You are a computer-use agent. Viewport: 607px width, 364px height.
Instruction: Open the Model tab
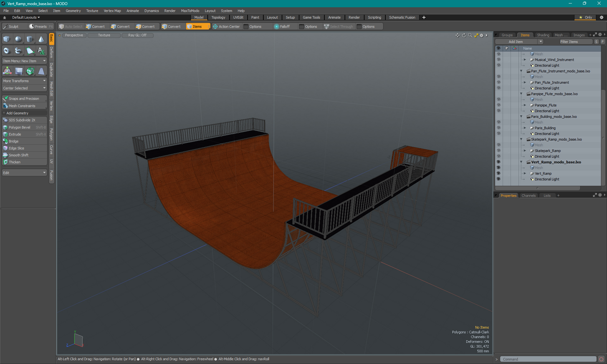[x=199, y=17]
